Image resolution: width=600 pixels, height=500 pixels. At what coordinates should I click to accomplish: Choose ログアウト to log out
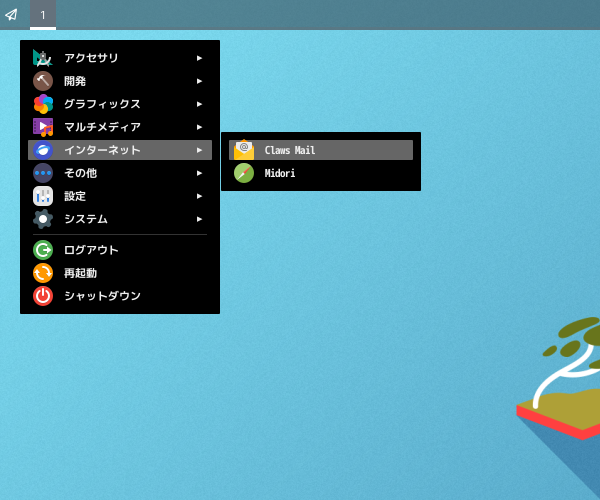pos(120,250)
